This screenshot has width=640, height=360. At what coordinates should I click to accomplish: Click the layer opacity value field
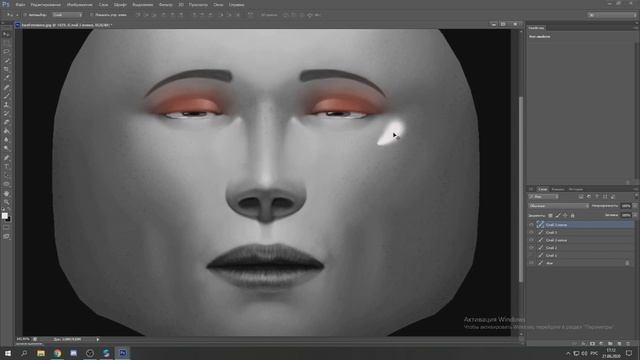click(626, 206)
